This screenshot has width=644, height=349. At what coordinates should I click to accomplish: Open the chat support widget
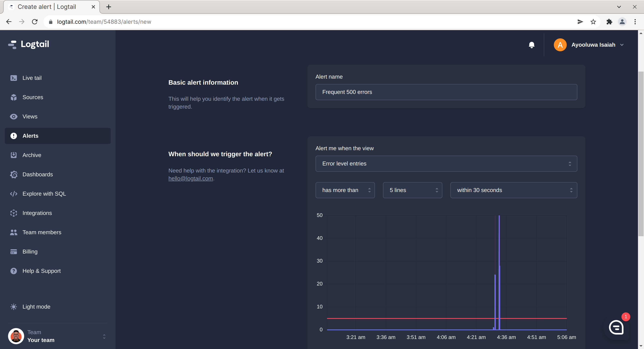616,327
